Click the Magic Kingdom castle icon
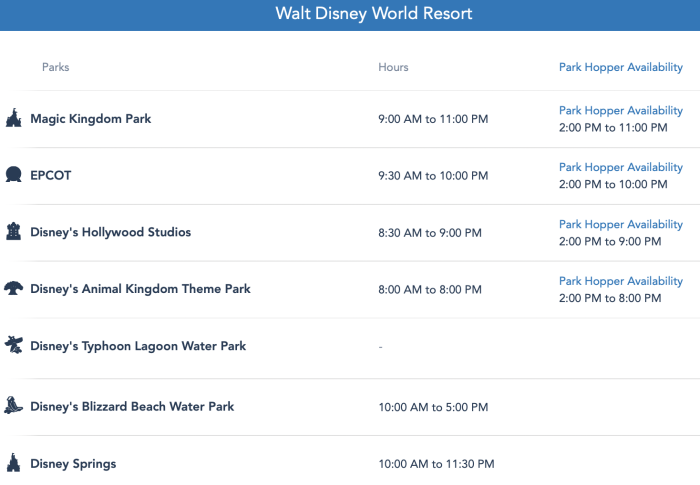This screenshot has height=485, width=700. 13,119
